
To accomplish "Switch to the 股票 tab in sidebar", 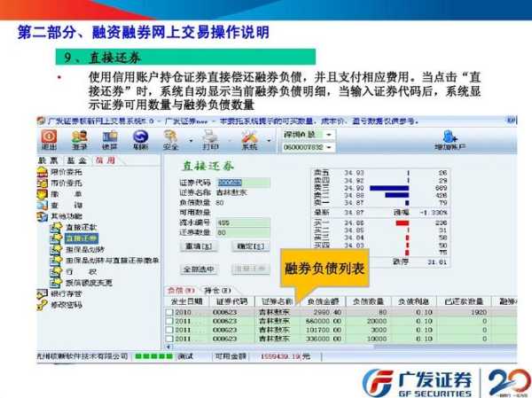I will click(x=48, y=160).
